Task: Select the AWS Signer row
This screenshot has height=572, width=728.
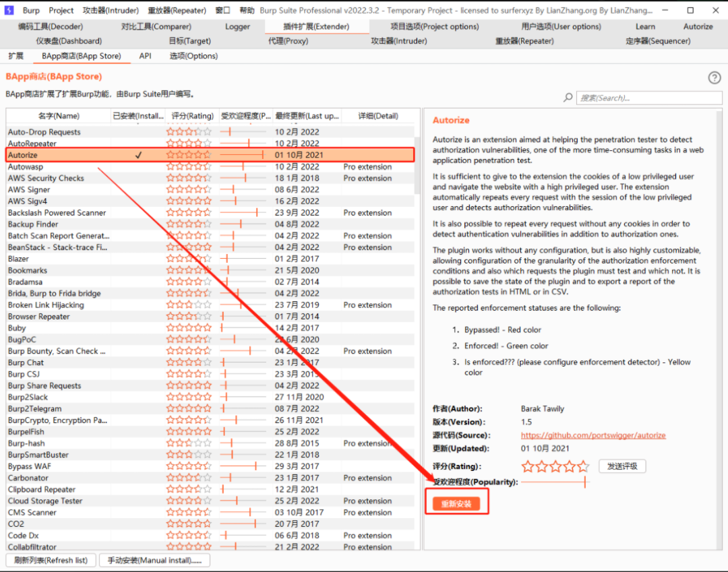Action: pos(210,190)
